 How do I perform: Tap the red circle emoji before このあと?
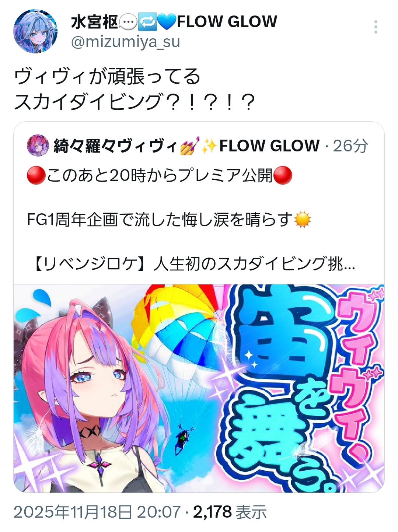36,176
